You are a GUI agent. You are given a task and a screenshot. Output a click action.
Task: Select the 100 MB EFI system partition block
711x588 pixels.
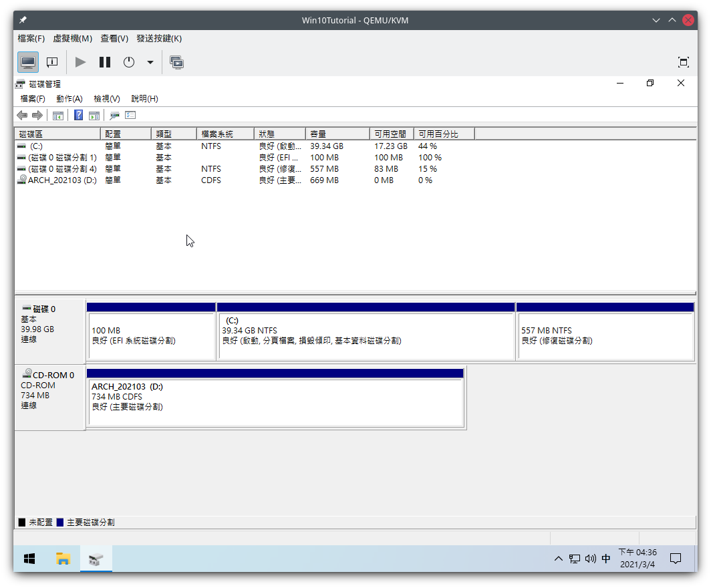coord(151,331)
